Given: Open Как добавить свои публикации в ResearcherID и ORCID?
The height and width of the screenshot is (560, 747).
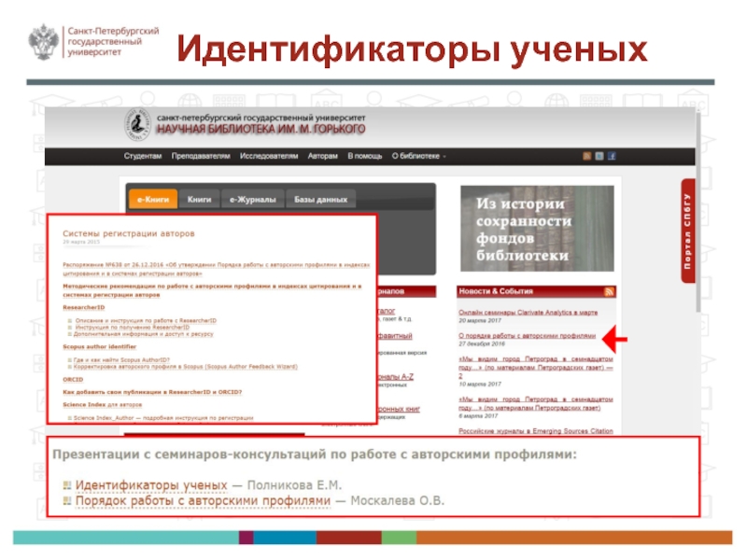Looking at the screenshot, I should coord(152,392).
